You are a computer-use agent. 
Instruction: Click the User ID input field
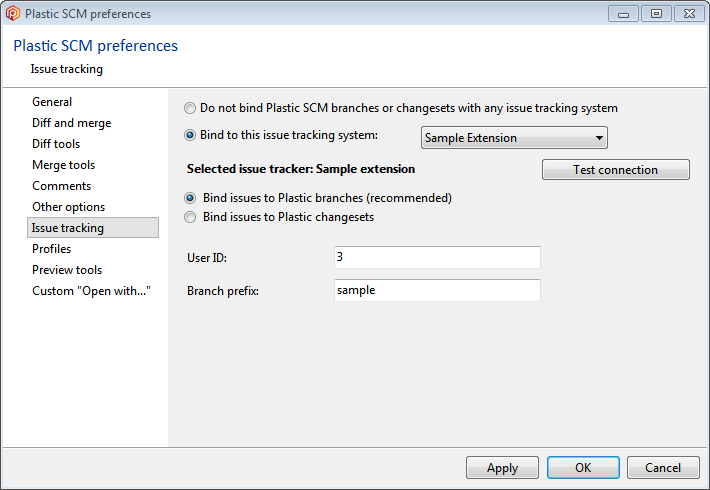coord(437,257)
